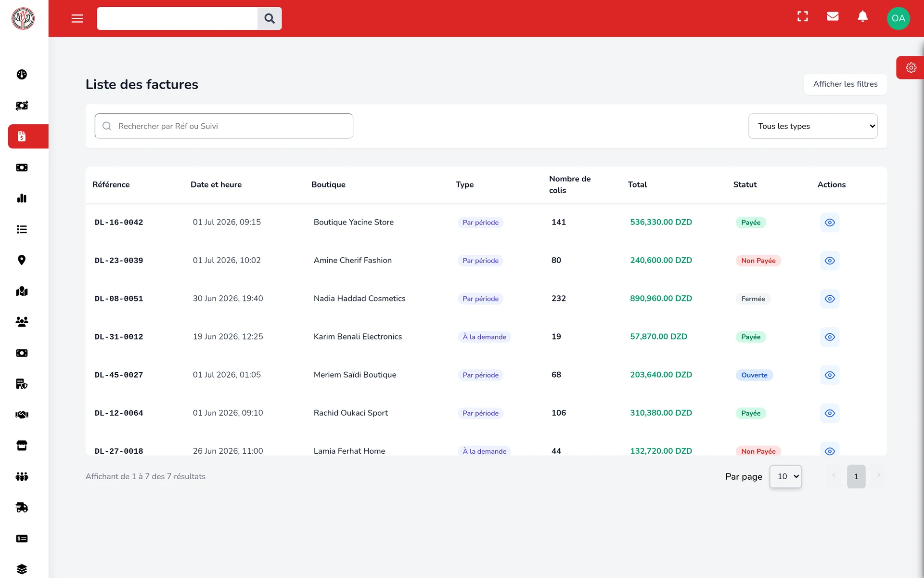Open the bar chart statistics icon
Viewport: 924px width, 578px height.
(22, 198)
